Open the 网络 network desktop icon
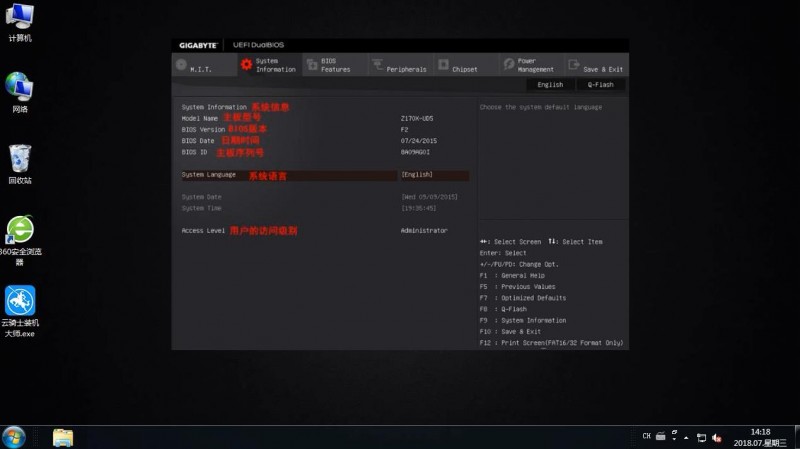The height and width of the screenshot is (449, 800). tap(20, 93)
